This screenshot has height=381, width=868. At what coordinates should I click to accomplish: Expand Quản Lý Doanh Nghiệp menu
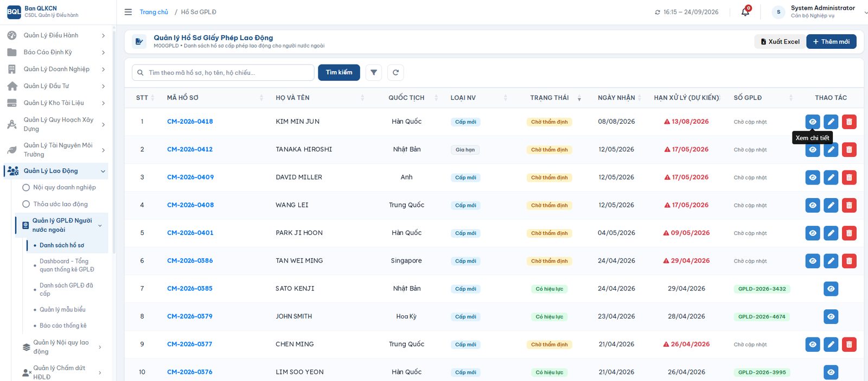56,69
